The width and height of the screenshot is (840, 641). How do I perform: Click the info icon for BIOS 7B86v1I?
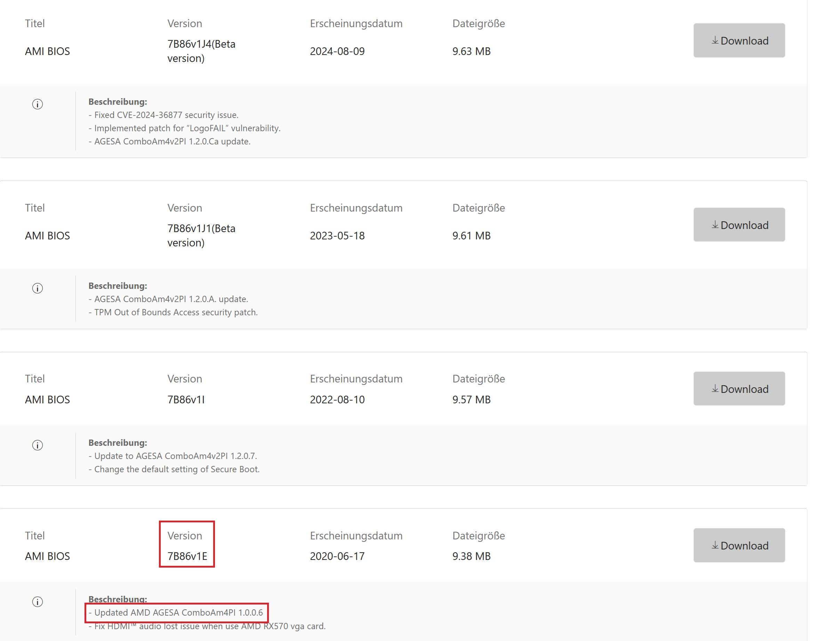[x=37, y=445]
